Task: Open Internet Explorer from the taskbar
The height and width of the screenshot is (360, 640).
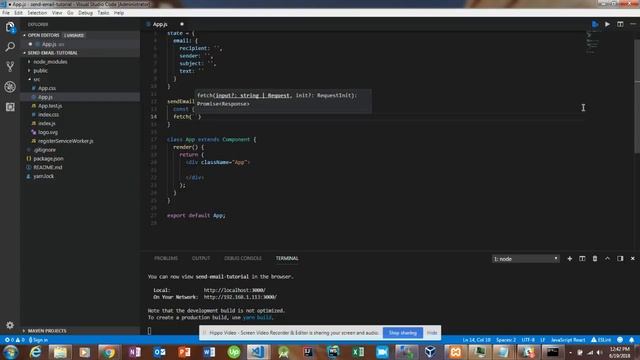Action: point(35,352)
